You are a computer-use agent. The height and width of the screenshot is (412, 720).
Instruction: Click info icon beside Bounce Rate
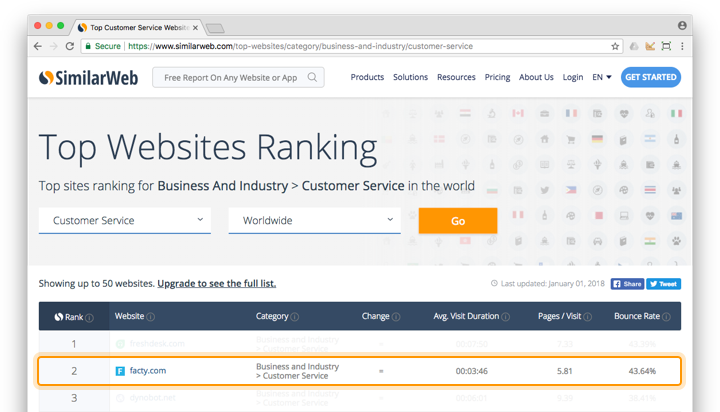pos(666,316)
